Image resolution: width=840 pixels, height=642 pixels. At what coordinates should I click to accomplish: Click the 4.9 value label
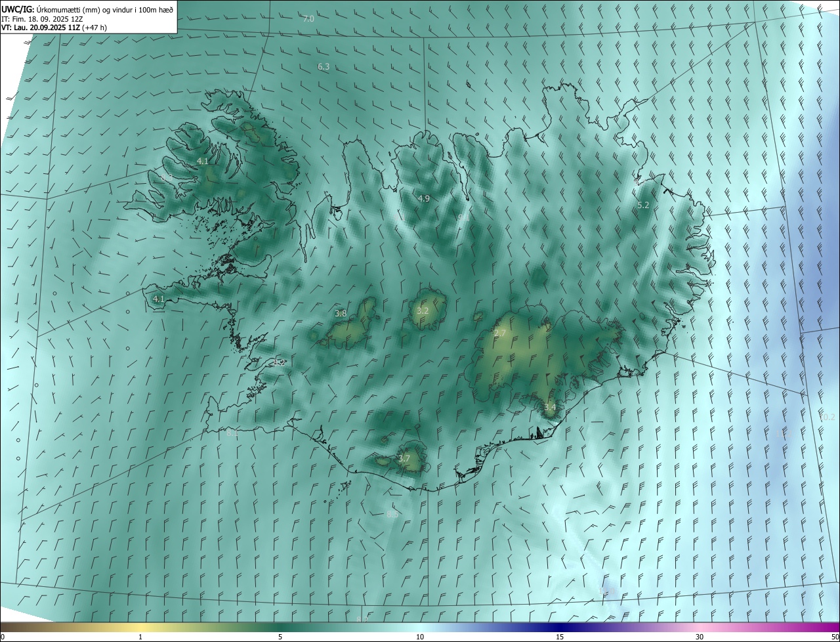point(424,198)
